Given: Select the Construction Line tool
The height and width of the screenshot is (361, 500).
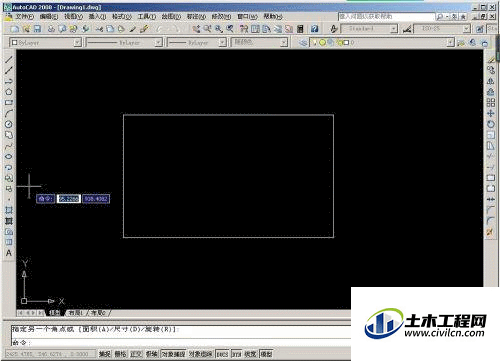Looking at the screenshot, I should tap(9, 70).
